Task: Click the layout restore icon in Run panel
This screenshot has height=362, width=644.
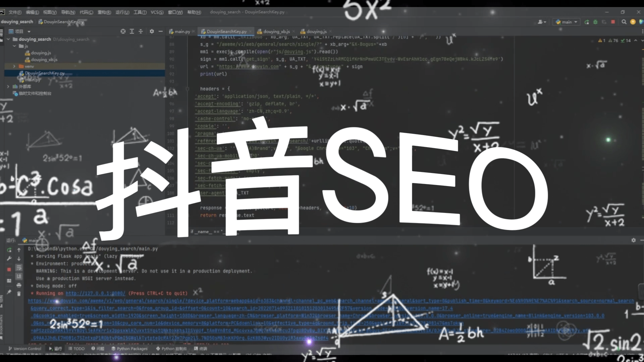Action: tap(9, 281)
